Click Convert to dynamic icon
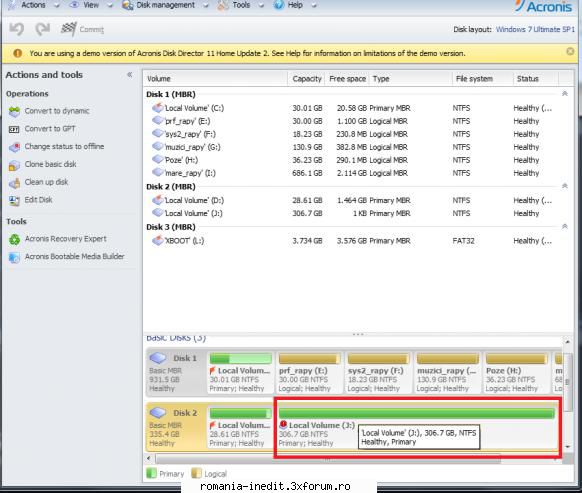Image resolution: width=582 pixels, height=493 pixels. (14, 111)
